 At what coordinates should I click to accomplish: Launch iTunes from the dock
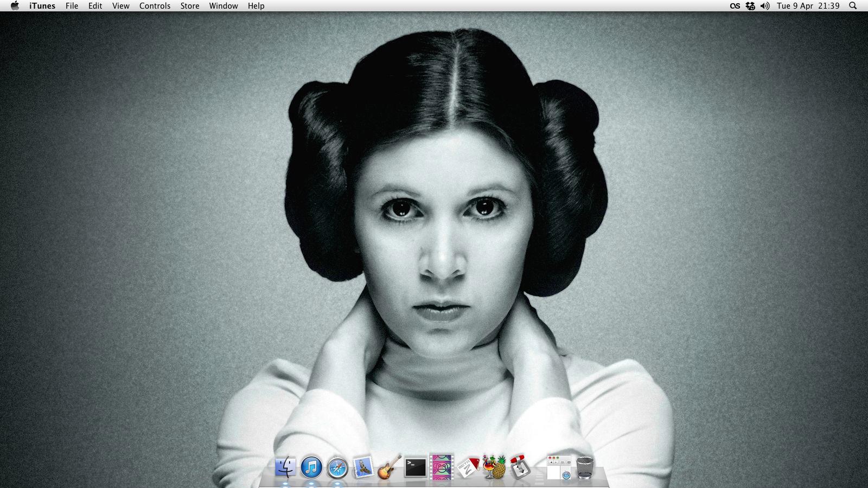pyautogui.click(x=311, y=467)
